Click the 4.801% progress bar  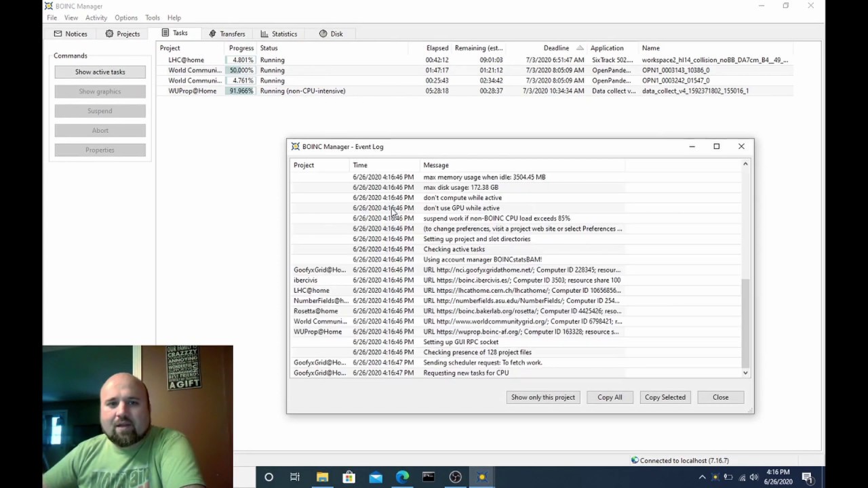pyautogui.click(x=240, y=60)
